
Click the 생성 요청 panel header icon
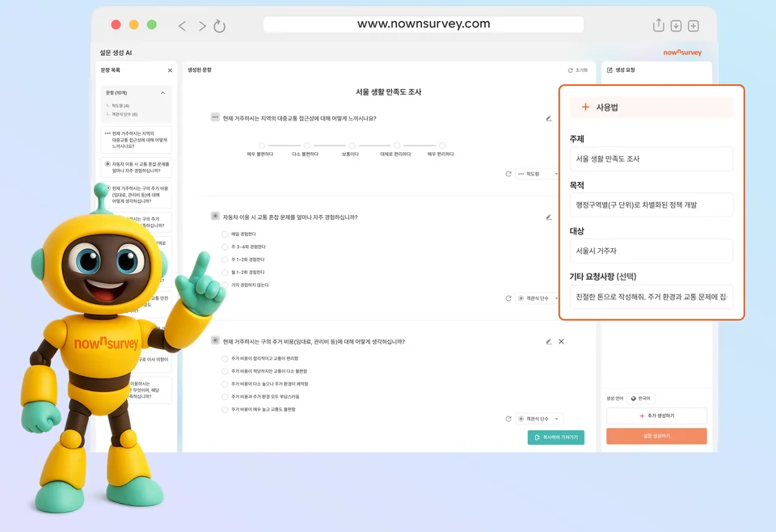pyautogui.click(x=609, y=70)
